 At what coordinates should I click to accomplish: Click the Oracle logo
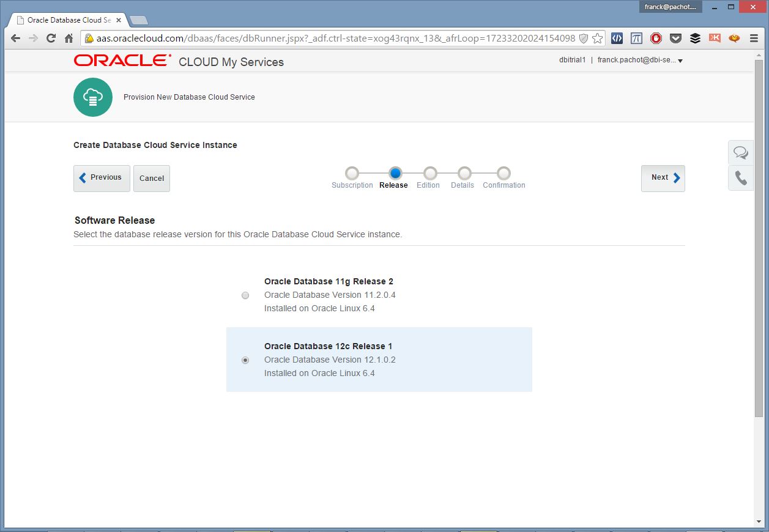122,61
